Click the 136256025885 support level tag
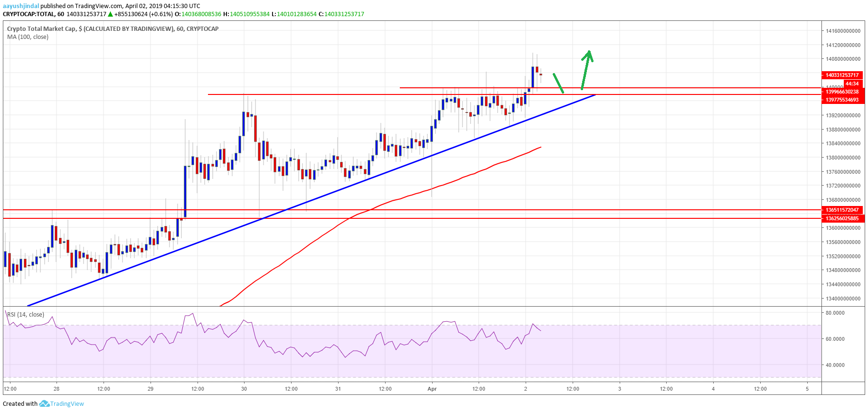Screen dimensions: 868x412 tap(842, 218)
